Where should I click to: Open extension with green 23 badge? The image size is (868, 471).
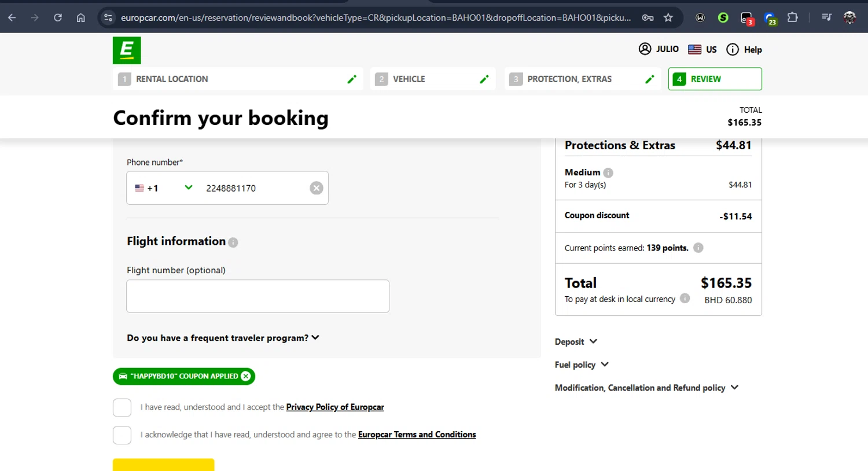click(770, 19)
